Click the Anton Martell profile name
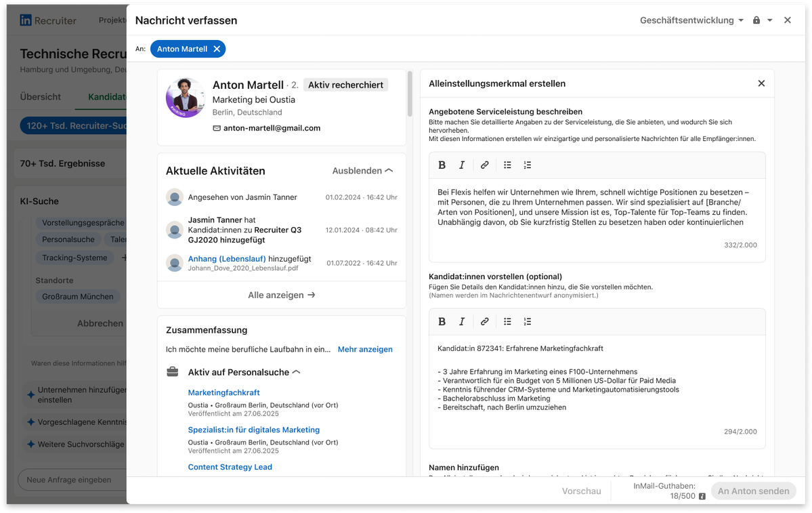 pos(248,85)
